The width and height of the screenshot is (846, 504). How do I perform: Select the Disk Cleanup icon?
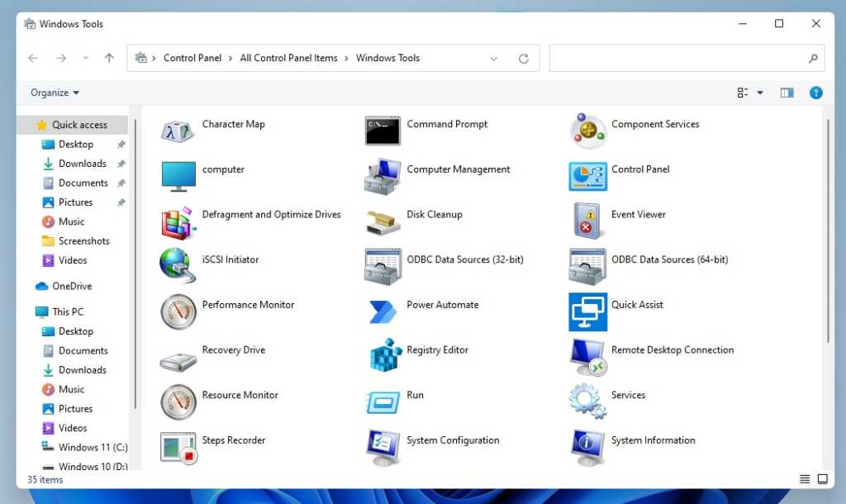click(383, 223)
